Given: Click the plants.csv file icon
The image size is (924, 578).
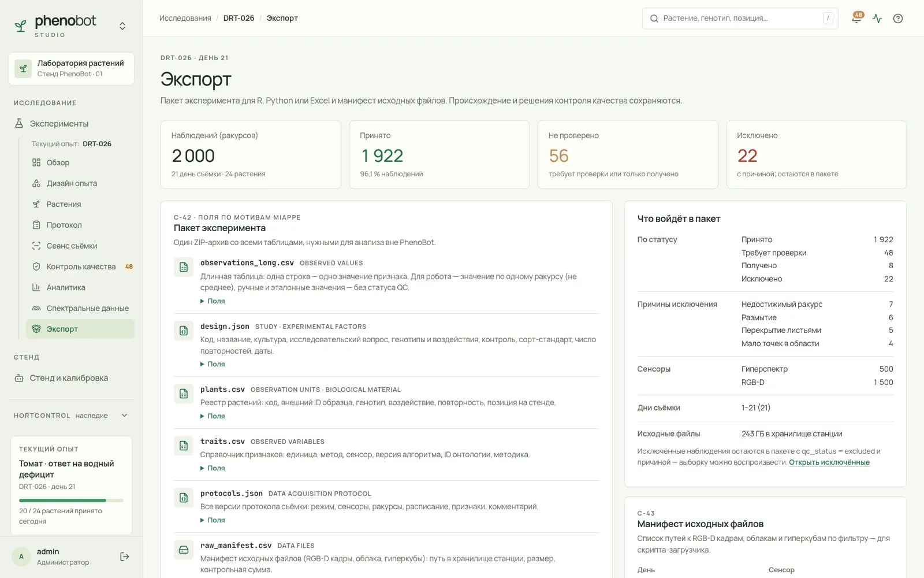Looking at the screenshot, I should pos(184,394).
